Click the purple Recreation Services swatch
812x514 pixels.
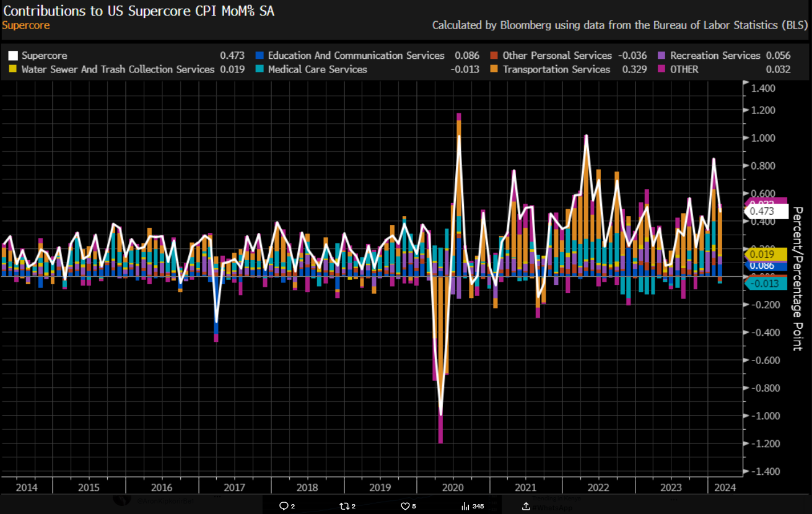(661, 56)
